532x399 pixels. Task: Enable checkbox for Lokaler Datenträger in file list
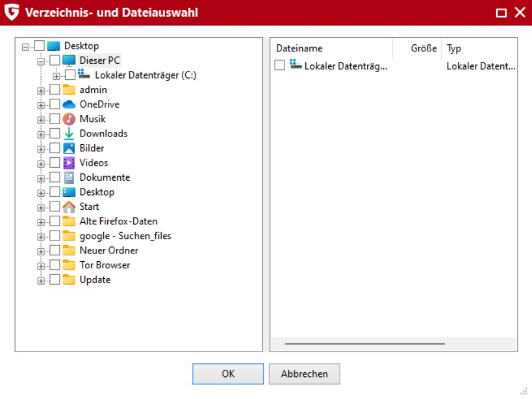click(x=279, y=66)
